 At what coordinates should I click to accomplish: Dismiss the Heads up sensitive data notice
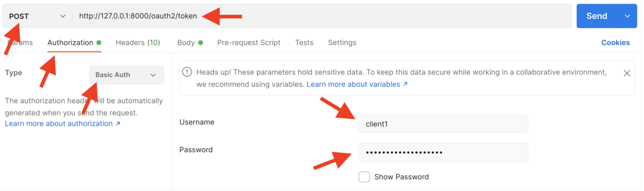pos(627,73)
